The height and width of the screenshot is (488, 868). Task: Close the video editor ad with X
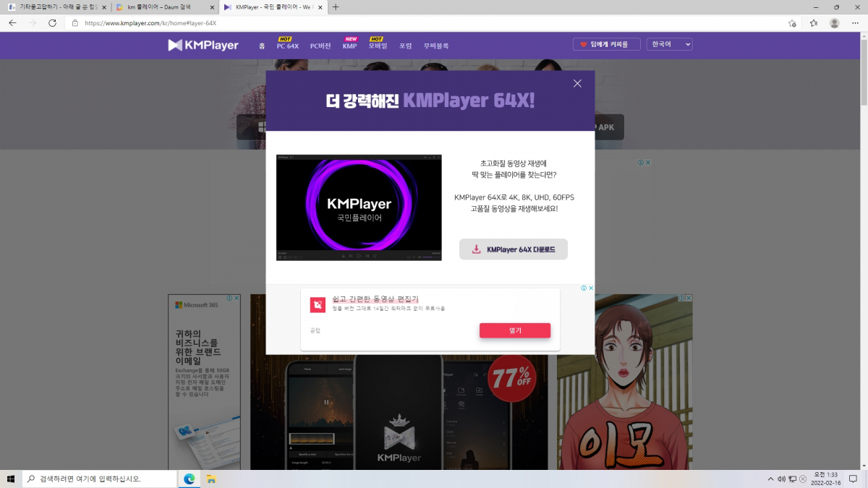click(590, 288)
